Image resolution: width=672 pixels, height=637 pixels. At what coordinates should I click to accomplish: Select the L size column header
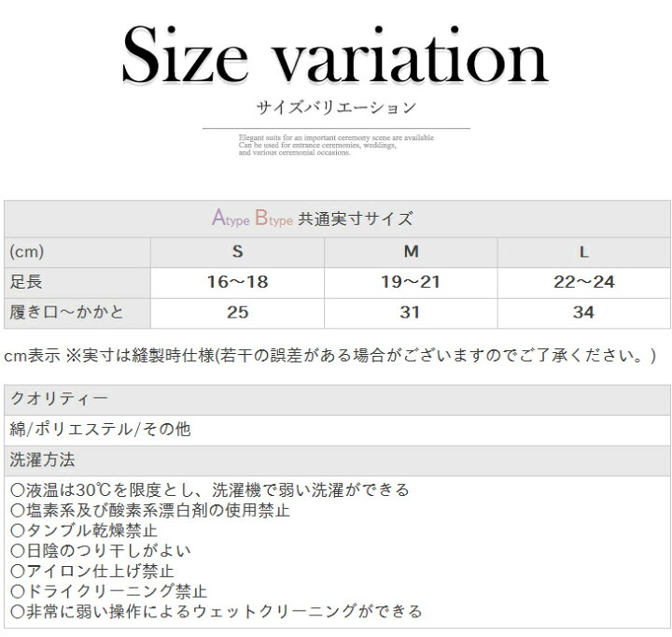tap(583, 251)
